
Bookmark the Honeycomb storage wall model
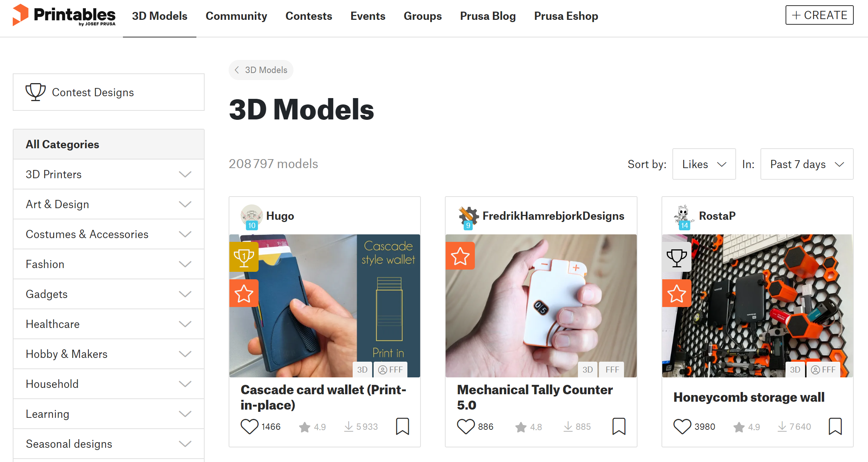pos(835,426)
